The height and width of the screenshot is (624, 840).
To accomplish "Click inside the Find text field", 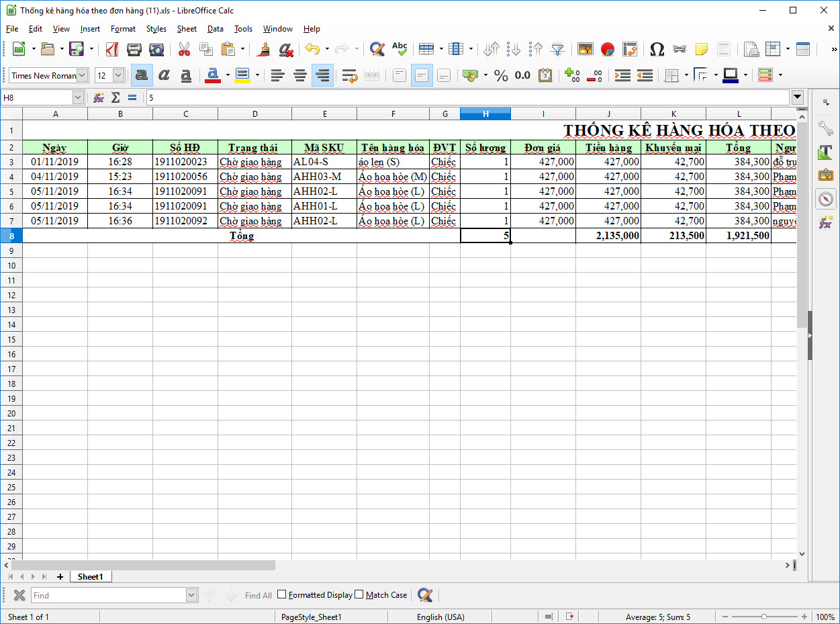I will (107, 595).
